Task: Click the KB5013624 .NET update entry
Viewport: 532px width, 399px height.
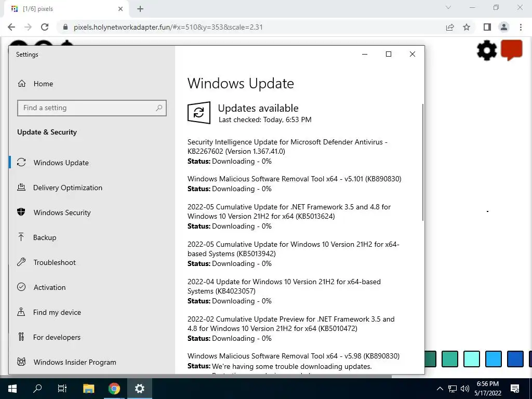Action: (289, 217)
